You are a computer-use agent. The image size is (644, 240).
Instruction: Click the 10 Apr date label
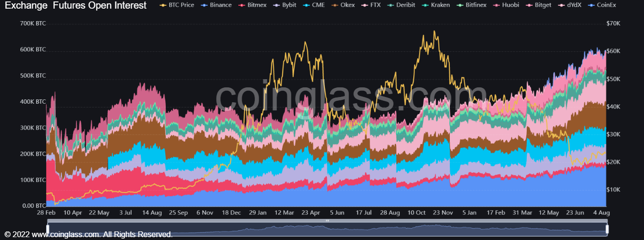pyautogui.click(x=74, y=213)
